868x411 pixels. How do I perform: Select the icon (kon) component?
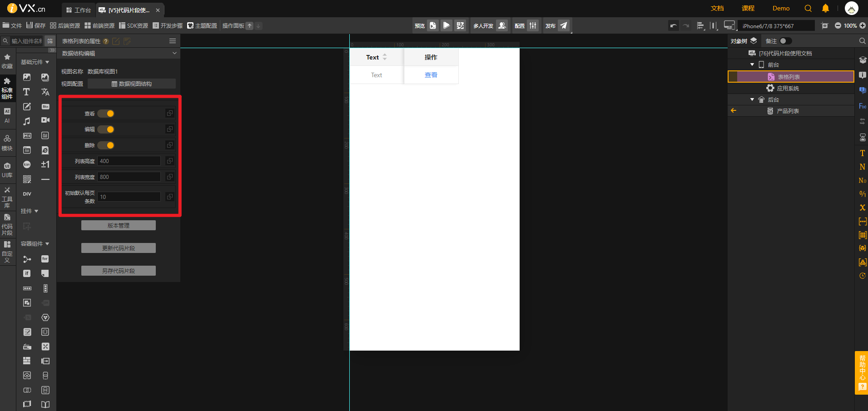27,164
